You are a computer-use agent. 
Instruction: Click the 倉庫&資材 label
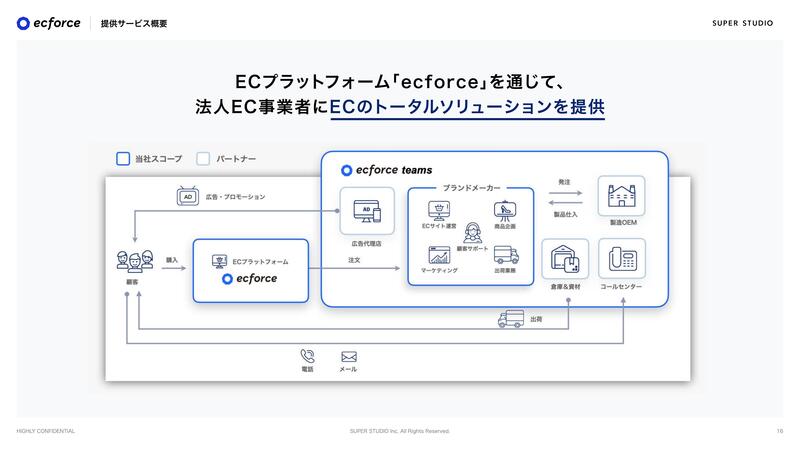565,287
